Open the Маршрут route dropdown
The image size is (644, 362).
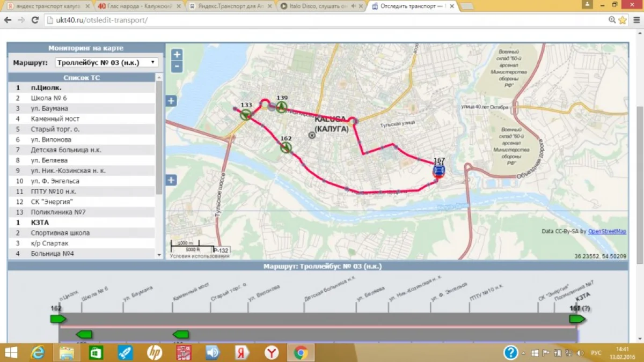click(107, 62)
